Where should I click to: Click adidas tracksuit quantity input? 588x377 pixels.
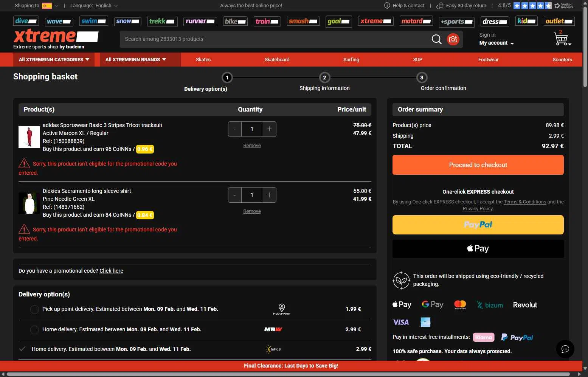coord(252,129)
